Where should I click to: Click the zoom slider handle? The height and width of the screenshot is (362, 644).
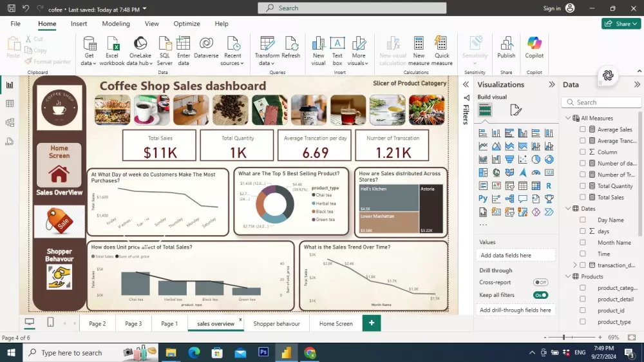pyautogui.click(x=563, y=338)
